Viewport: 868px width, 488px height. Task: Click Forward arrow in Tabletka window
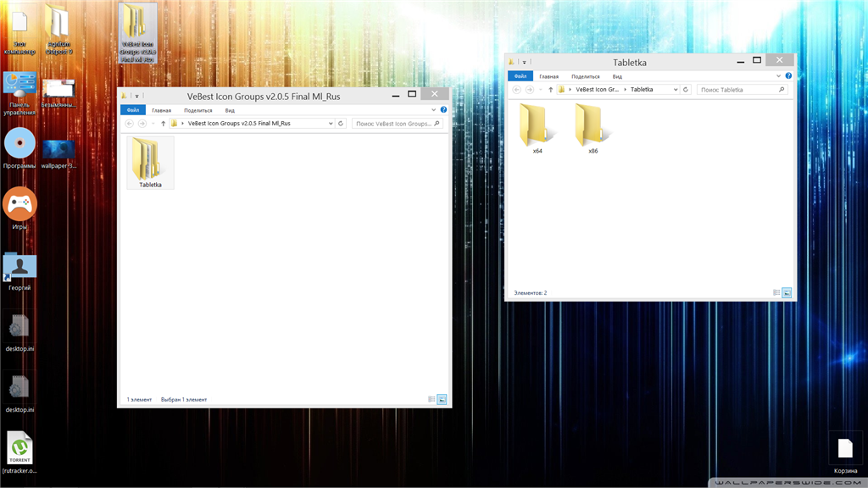click(530, 90)
